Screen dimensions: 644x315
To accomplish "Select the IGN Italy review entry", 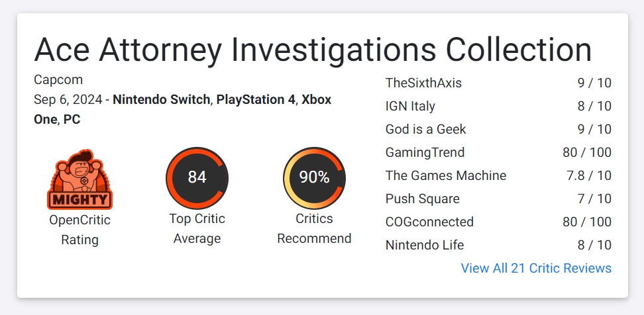I will pos(410,106).
